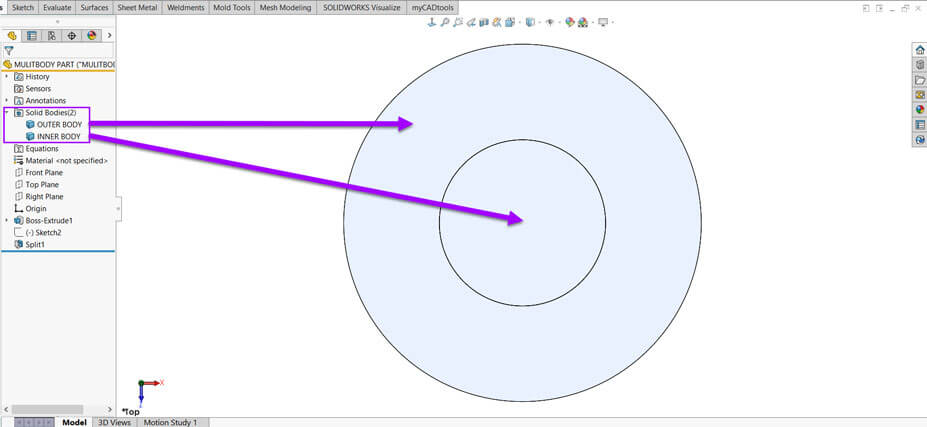Open the SOLIDWORKS Forum globe icon in task pane
This screenshot has height=427, width=927.
[919, 140]
